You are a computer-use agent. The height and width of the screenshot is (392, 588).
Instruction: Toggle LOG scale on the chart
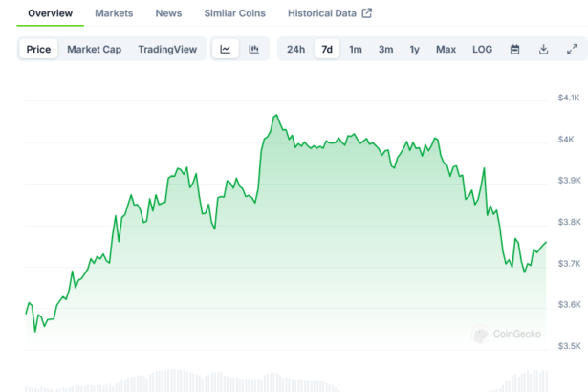(x=483, y=49)
